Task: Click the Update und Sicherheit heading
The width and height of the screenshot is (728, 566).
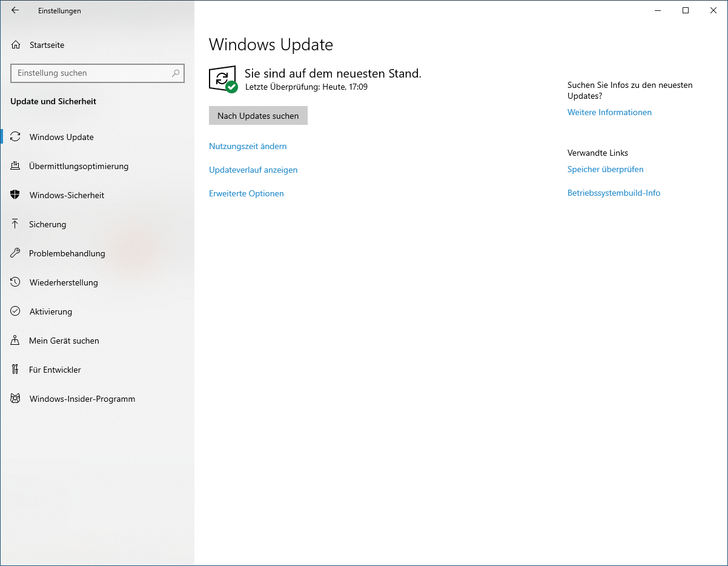Action: pos(53,101)
